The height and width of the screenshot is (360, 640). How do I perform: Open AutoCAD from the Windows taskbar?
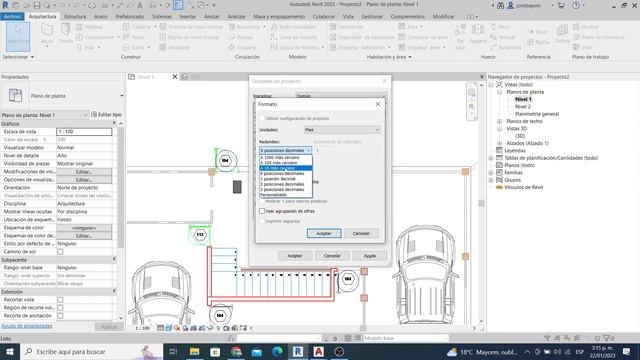[x=318, y=351]
